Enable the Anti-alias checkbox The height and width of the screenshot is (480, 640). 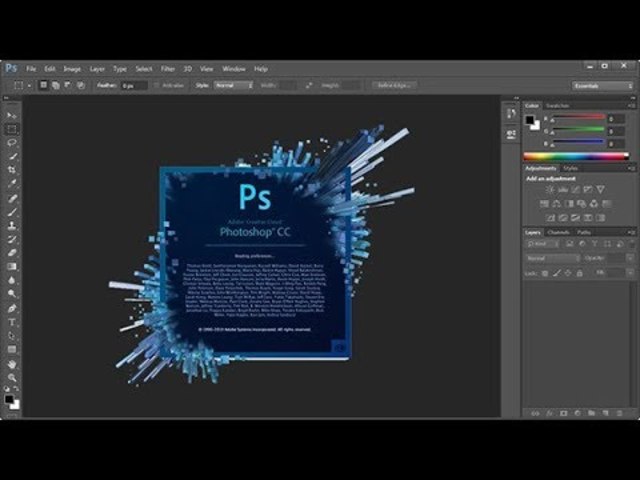point(156,85)
